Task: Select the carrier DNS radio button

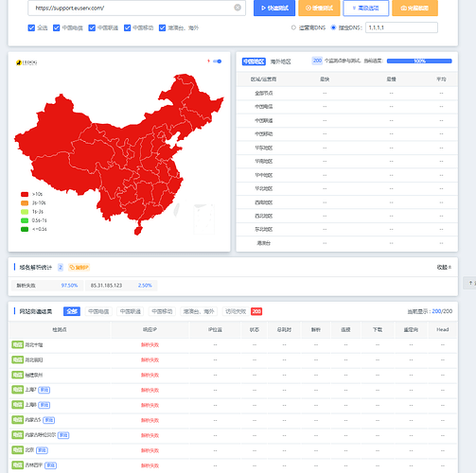Action: 293,27
